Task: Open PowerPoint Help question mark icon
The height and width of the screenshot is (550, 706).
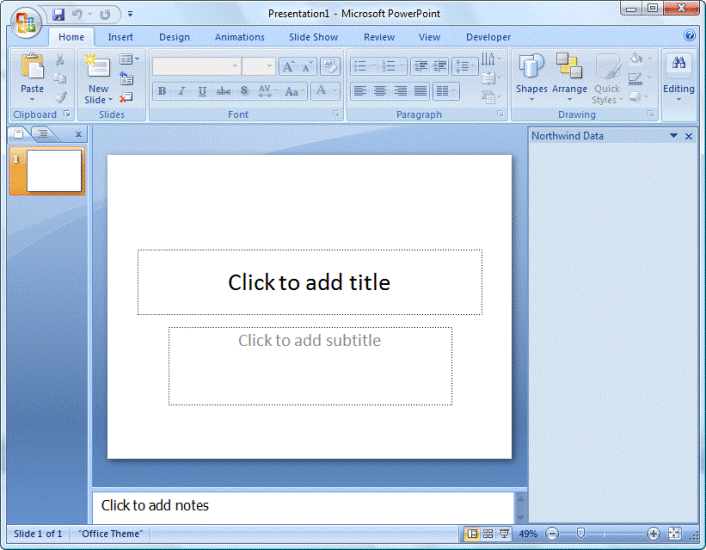Action: click(x=689, y=36)
